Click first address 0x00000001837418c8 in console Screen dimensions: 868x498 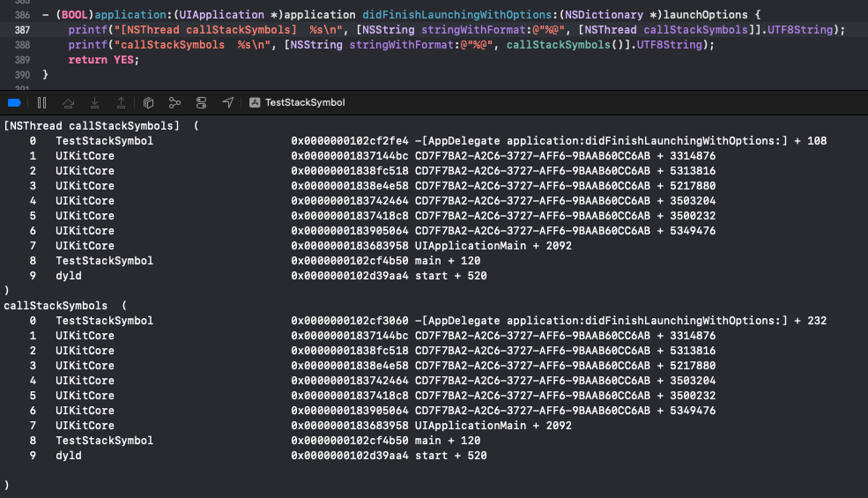[x=350, y=215]
